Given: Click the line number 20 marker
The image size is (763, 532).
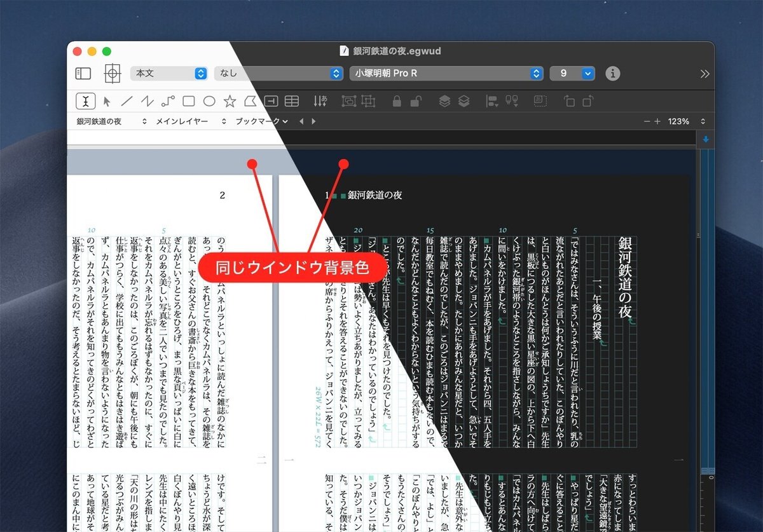Looking at the screenshot, I should (358, 230).
